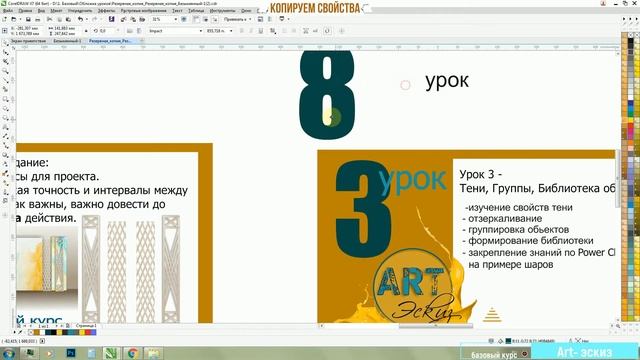Toggle bold text formatting
This screenshot has height=360, width=640.
241,31
